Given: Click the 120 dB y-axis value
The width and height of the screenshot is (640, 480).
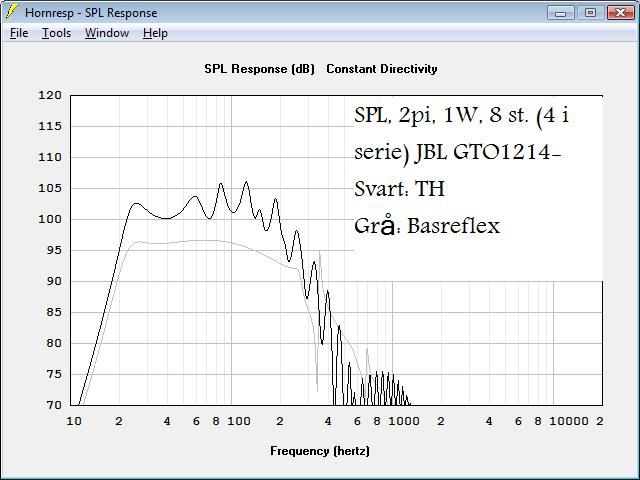Looking at the screenshot, I should coord(50,95).
